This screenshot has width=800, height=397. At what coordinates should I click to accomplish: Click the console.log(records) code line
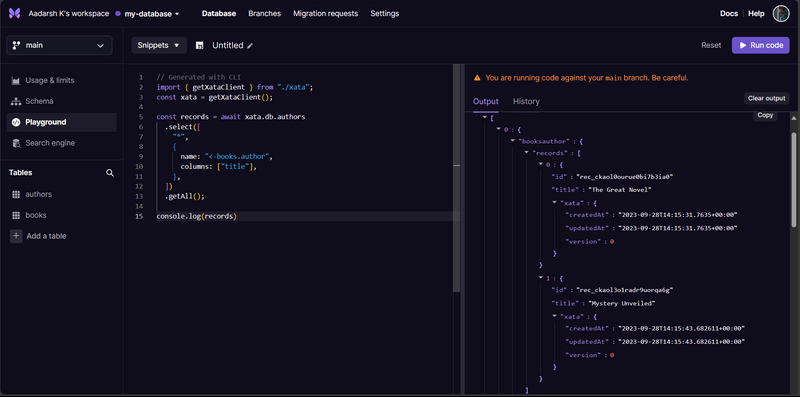[196, 216]
